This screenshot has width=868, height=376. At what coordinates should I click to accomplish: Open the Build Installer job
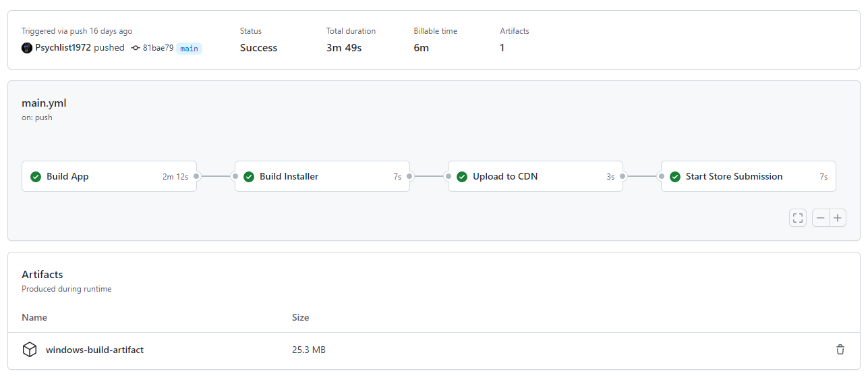[x=322, y=176]
